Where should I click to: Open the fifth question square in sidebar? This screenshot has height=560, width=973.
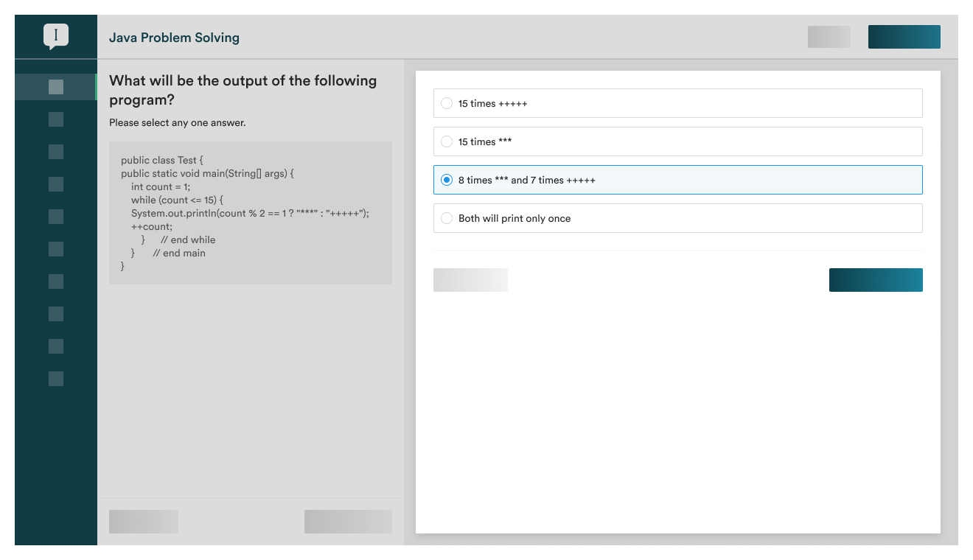[56, 217]
